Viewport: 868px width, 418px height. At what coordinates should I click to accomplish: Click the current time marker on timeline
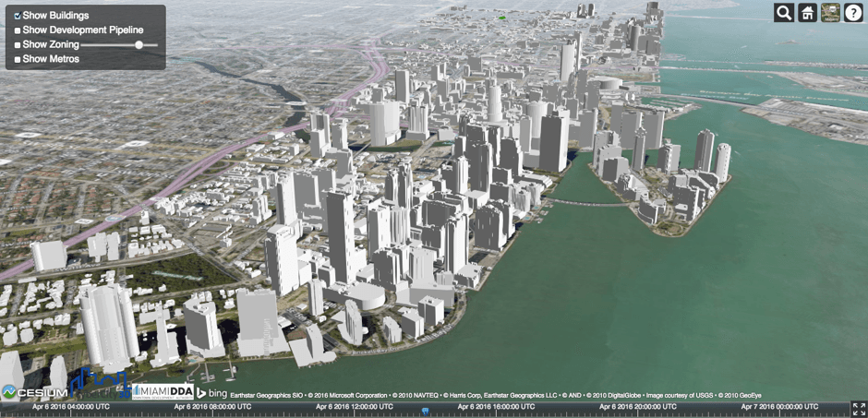tap(425, 410)
